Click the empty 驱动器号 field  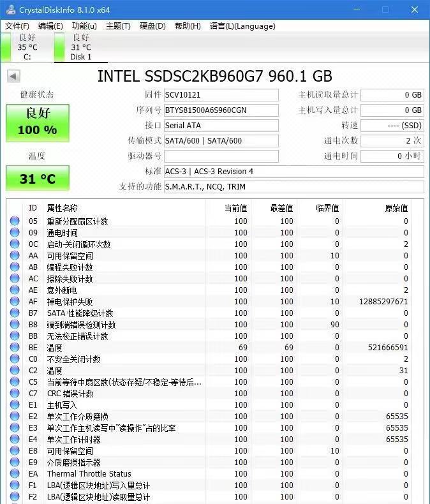click(221, 156)
